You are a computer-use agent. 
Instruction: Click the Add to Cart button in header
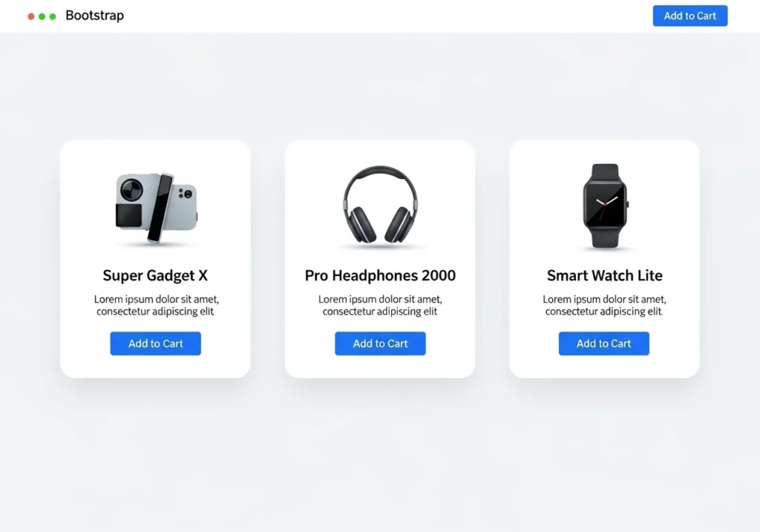click(689, 16)
